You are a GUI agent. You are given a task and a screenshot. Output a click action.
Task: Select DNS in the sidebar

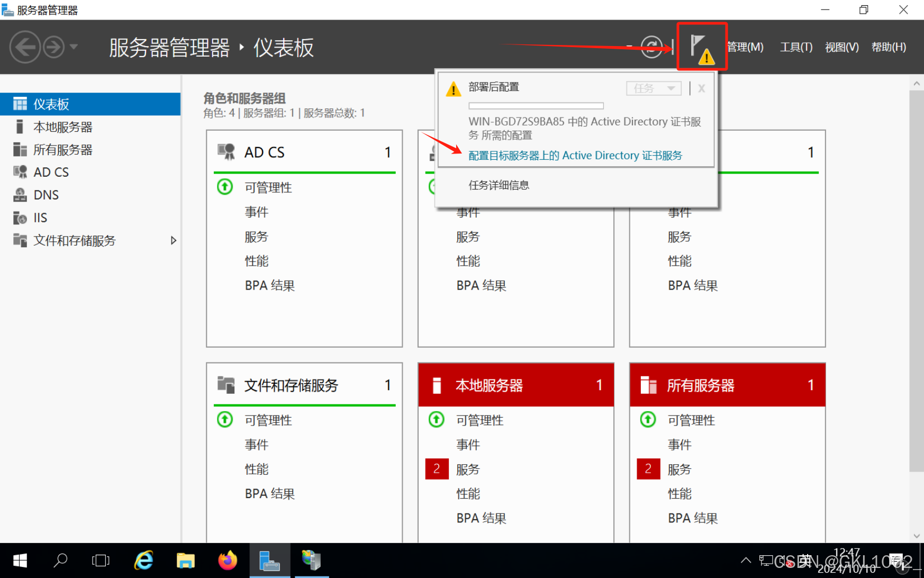pyautogui.click(x=90, y=195)
